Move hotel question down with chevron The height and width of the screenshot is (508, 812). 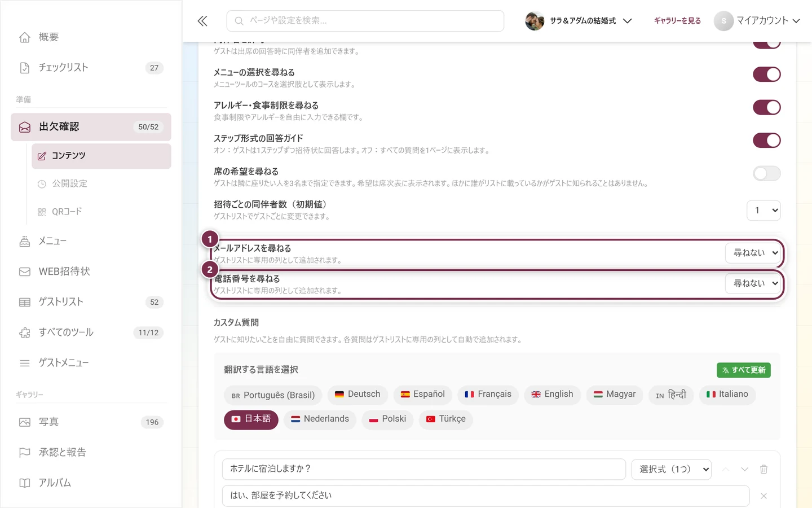(744, 469)
